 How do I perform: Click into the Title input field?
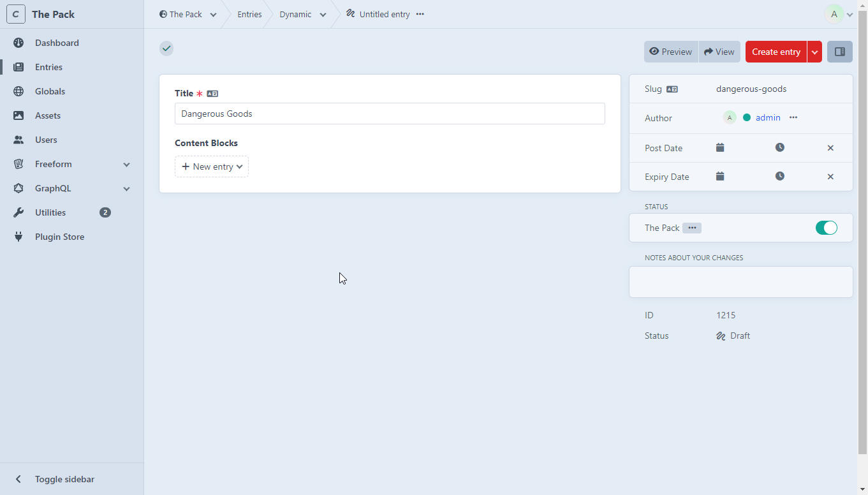390,114
